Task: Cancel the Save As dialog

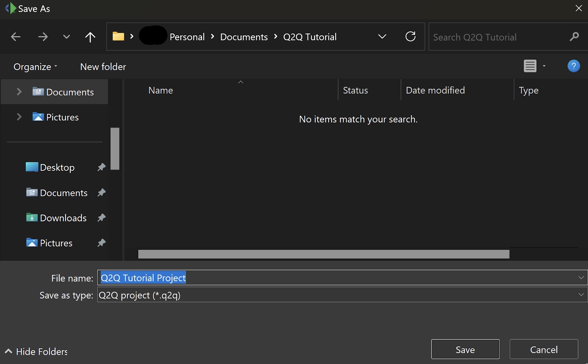Action: coord(544,349)
